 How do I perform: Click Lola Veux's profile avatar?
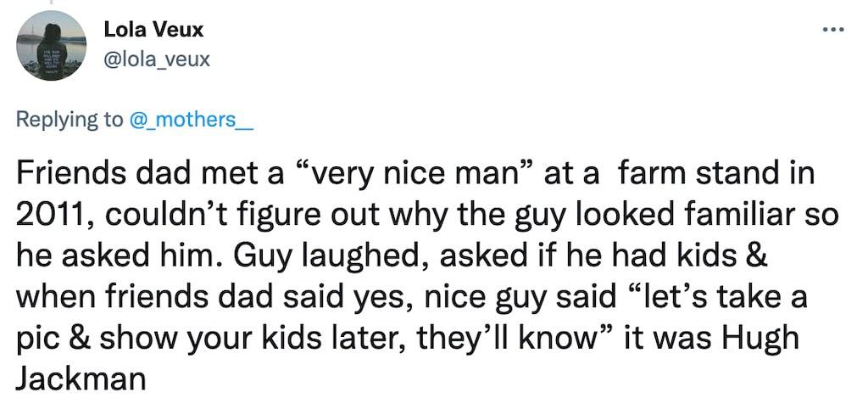point(53,45)
